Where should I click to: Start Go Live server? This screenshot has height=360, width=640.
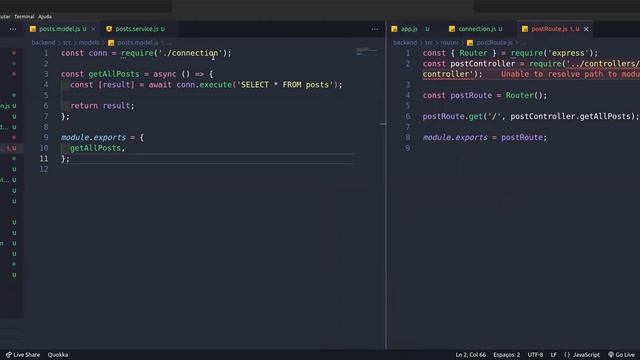(x=622, y=355)
